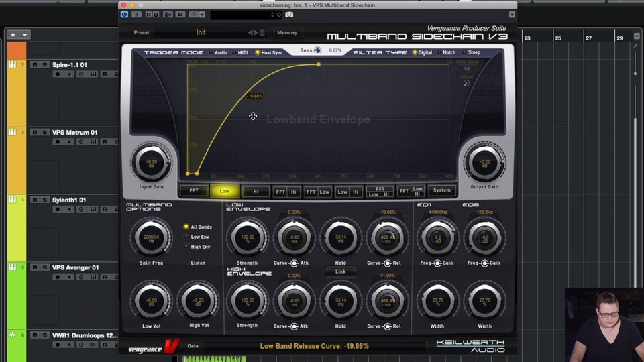
Task: Click the Vengeance logo at bottom left
Action: 154,347
